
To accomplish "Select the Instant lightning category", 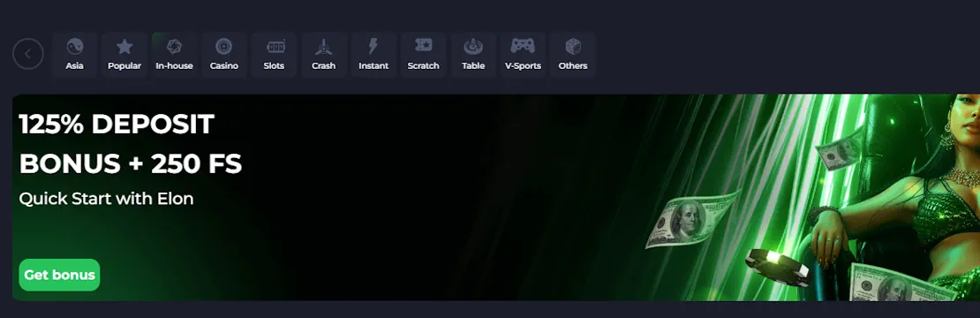I will 373,55.
